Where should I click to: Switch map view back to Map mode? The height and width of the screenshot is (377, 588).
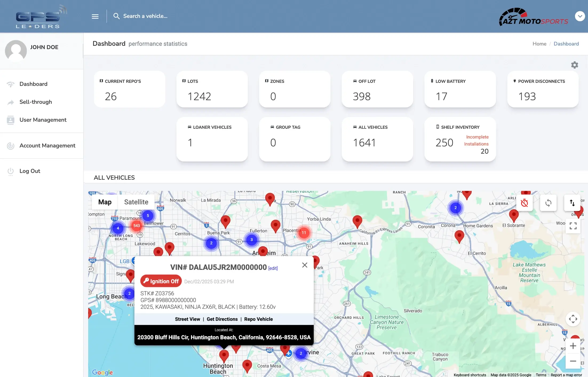[105, 202]
